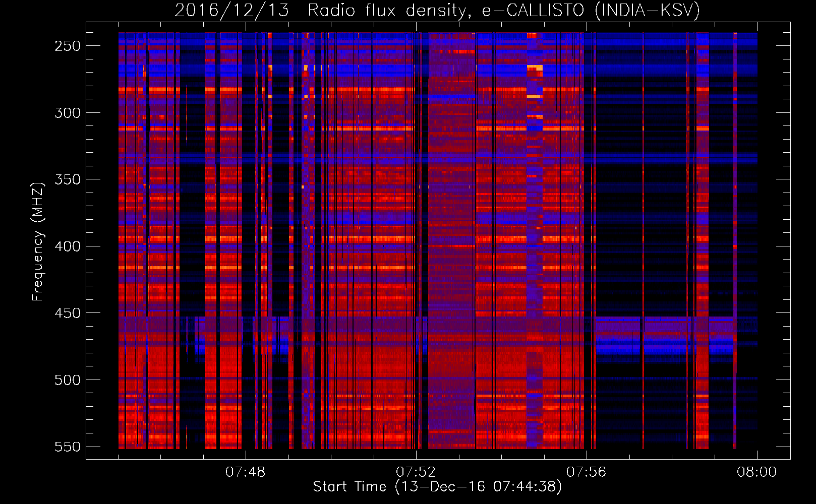816x504 pixels.
Task: Click the 300 frequency tick label
Action: tap(68, 113)
